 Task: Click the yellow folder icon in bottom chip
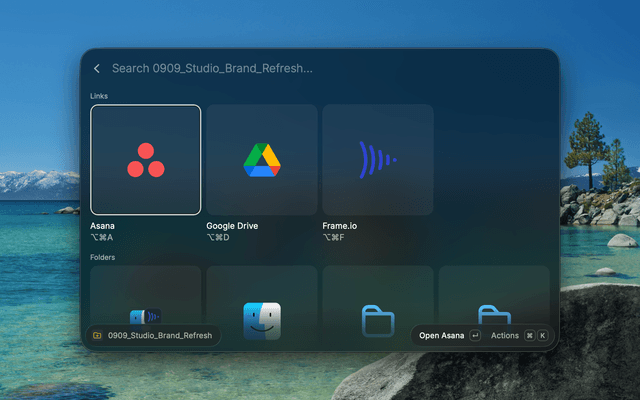click(x=97, y=336)
